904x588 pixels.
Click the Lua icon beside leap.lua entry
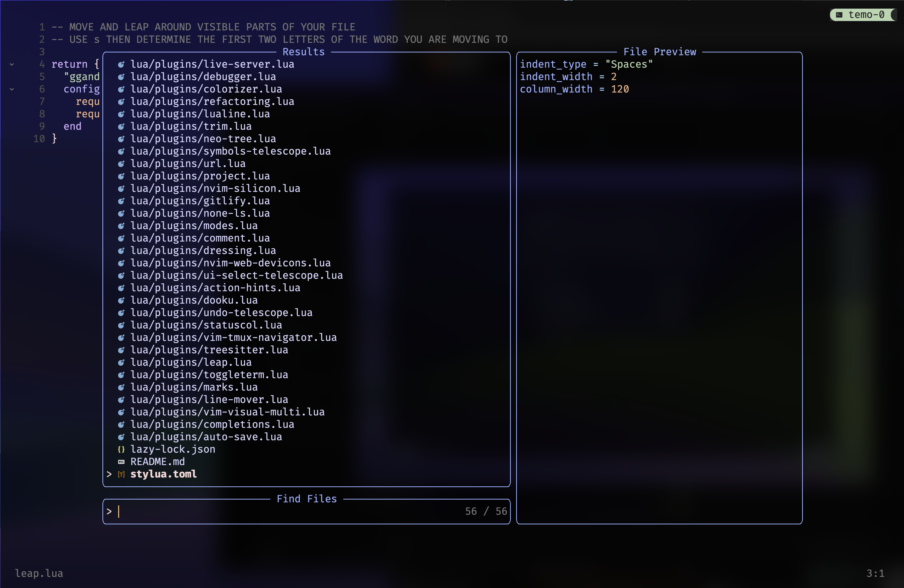[121, 362]
